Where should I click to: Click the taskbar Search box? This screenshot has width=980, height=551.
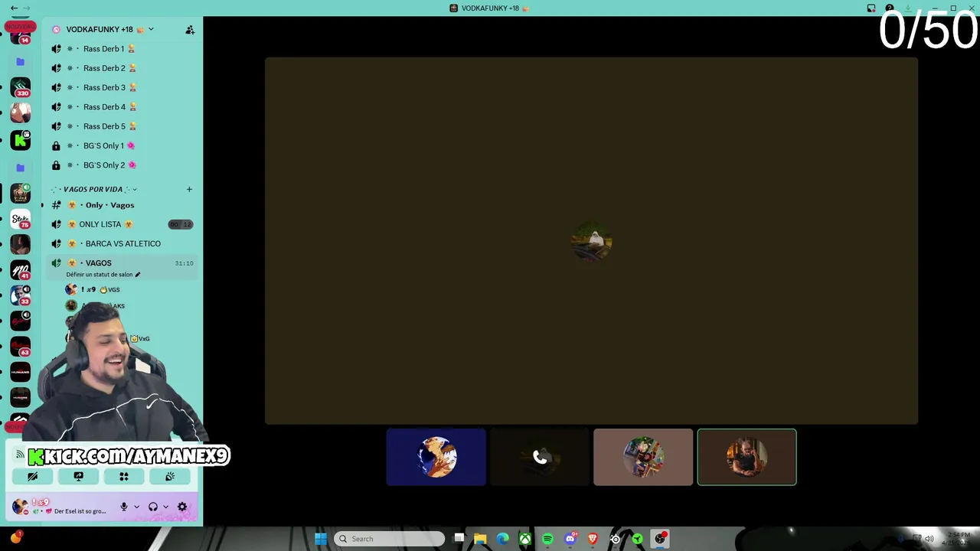pyautogui.click(x=390, y=539)
